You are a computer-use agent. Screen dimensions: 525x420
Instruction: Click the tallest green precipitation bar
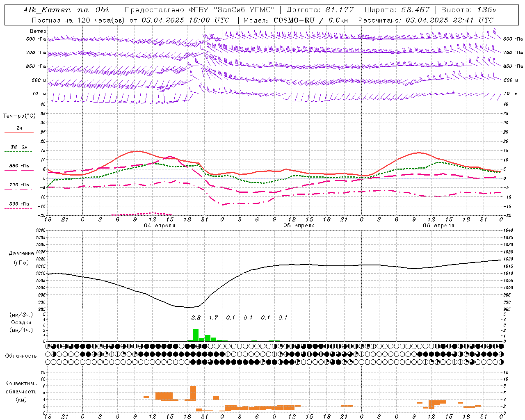196,335
